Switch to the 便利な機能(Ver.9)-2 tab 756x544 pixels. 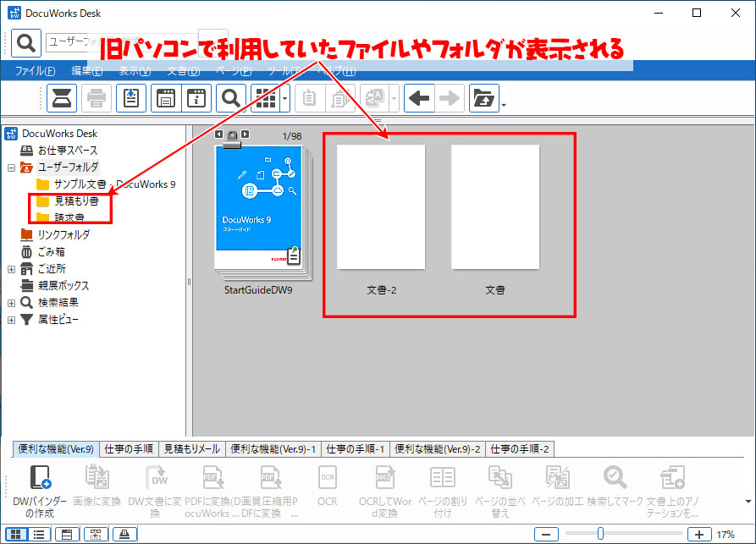(438, 449)
